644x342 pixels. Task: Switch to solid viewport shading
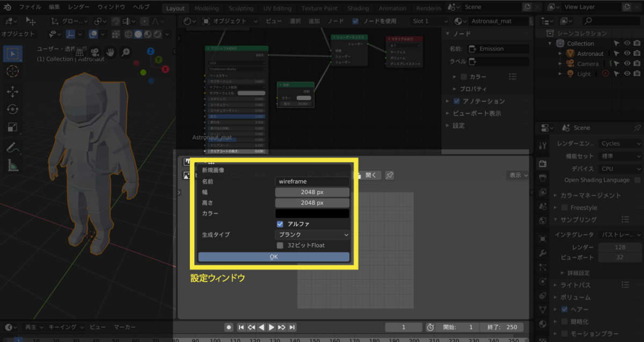tap(138, 34)
